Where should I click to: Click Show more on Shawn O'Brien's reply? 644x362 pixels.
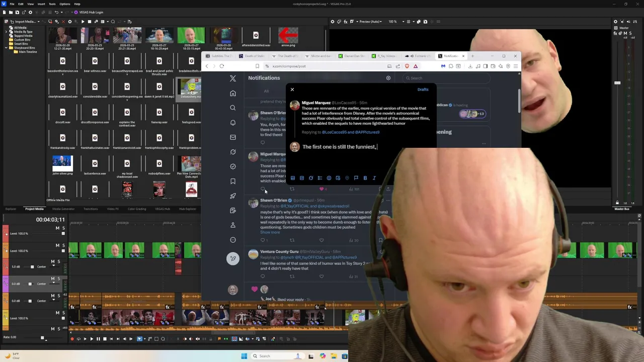270,232
